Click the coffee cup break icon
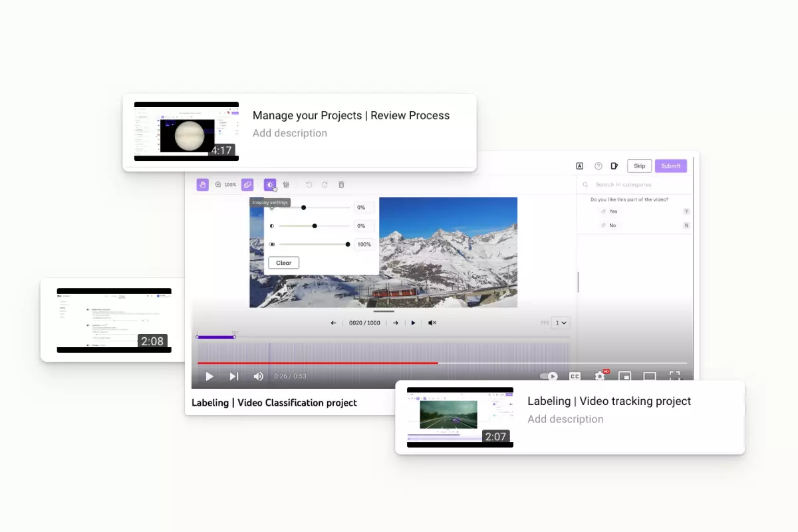This screenshot has width=798, height=532. point(614,166)
